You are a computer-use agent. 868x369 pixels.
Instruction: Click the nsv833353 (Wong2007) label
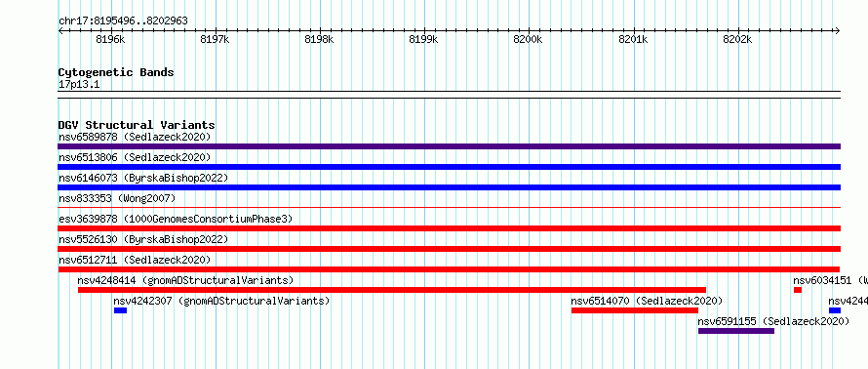pyautogui.click(x=117, y=198)
